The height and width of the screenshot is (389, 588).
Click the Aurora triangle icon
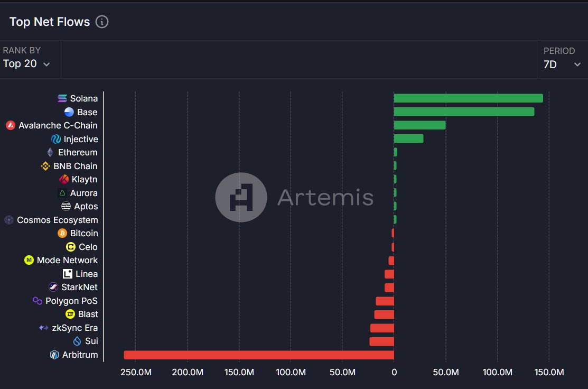point(62,193)
